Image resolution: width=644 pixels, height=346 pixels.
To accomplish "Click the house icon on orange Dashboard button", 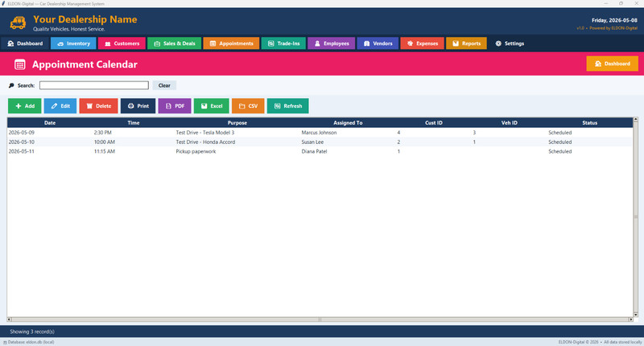I will (598, 64).
